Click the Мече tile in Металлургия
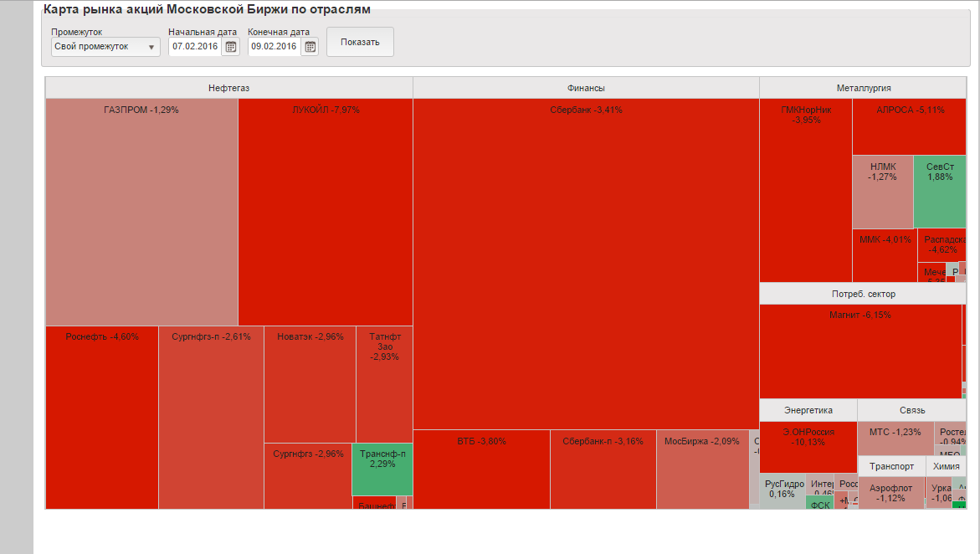 coord(931,273)
